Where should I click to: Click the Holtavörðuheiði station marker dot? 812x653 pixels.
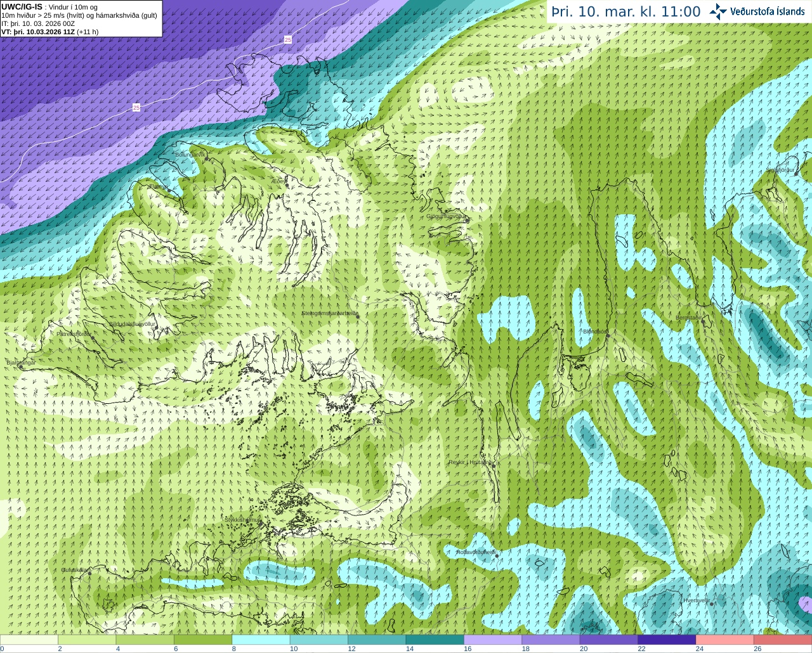click(x=497, y=557)
